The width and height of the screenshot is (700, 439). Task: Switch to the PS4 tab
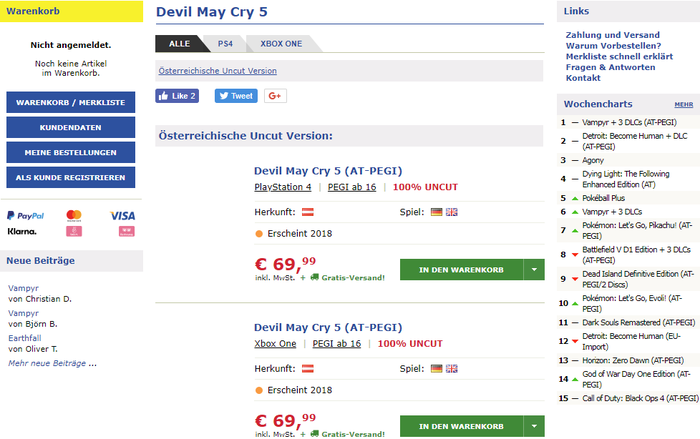[x=225, y=44]
